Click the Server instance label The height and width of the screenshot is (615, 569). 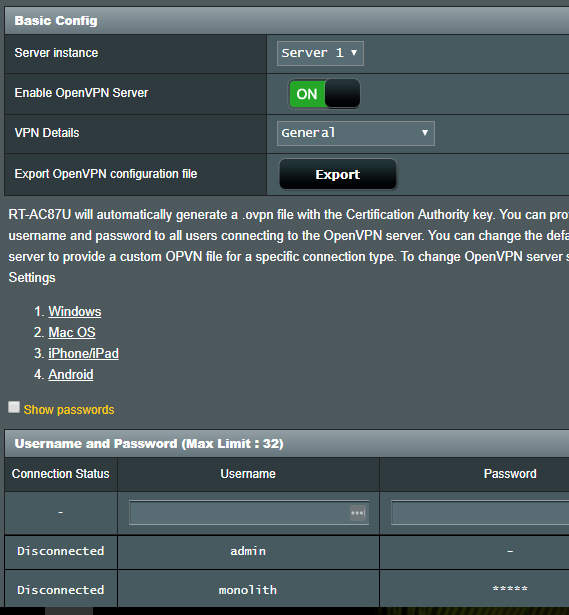pos(56,53)
